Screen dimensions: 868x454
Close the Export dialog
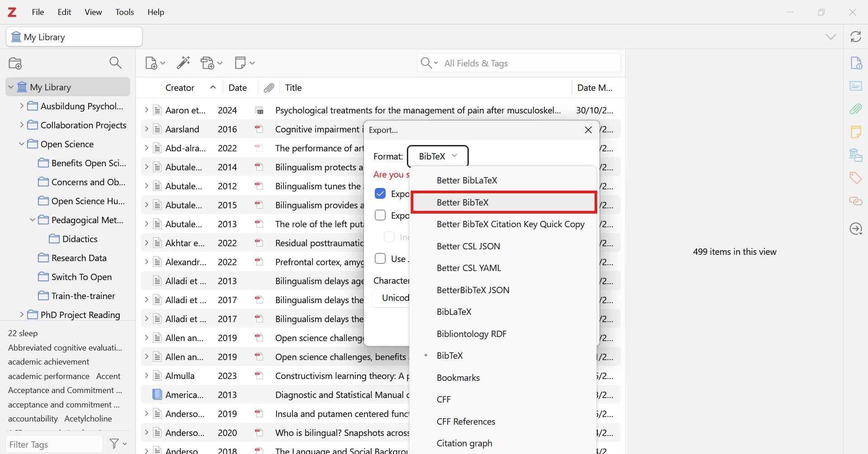588,130
